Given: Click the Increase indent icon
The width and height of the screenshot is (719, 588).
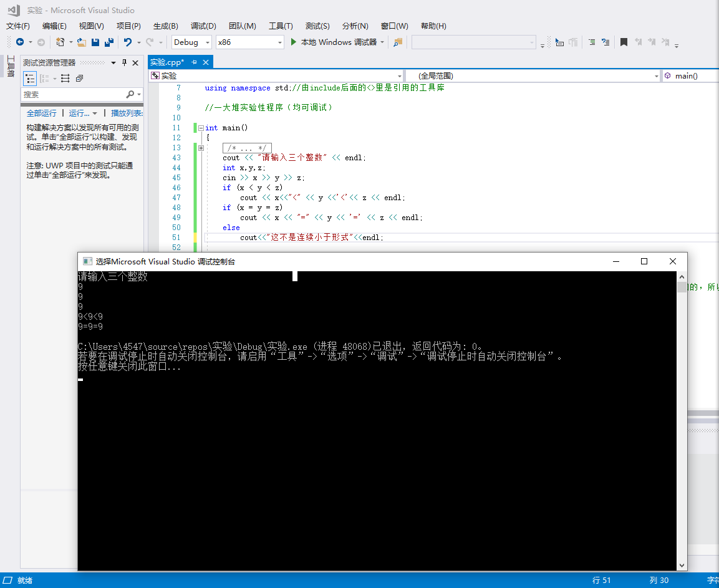Looking at the screenshot, I should coord(572,42).
